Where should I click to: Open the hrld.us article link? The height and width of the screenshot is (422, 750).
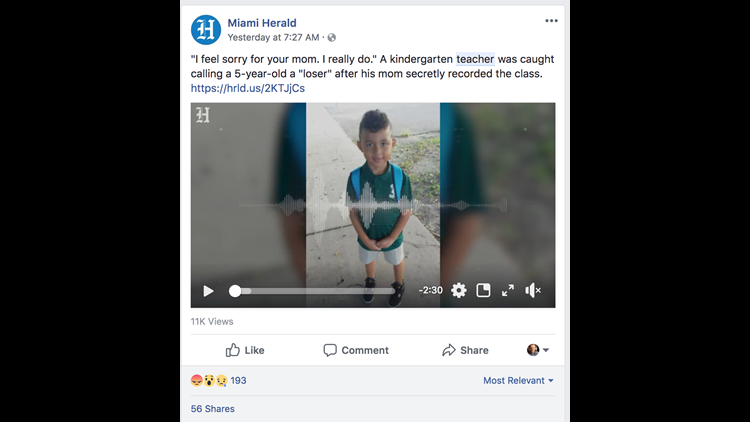248,88
